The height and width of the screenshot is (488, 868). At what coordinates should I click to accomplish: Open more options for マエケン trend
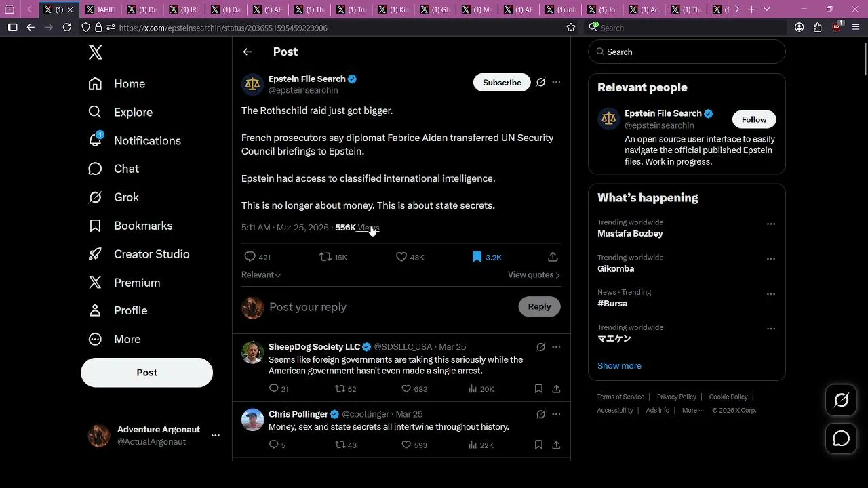pos(771,329)
